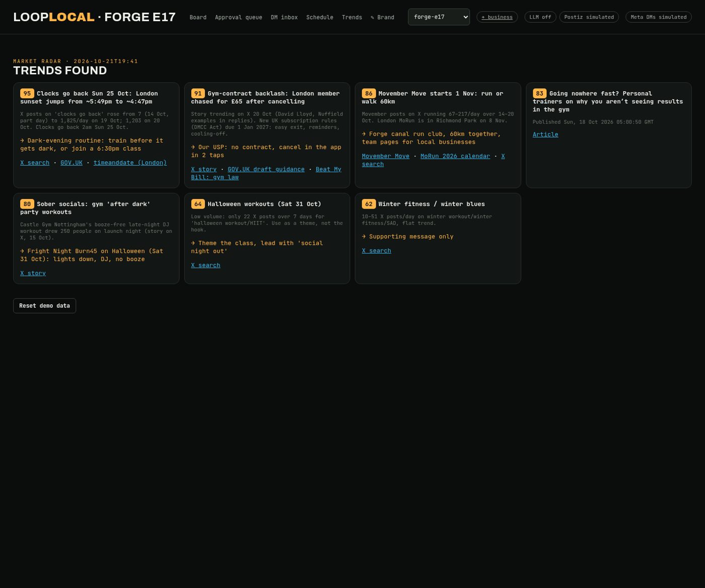This screenshot has height=588, width=705.
Task: Click the '+ business' link
Action: coord(497,17)
